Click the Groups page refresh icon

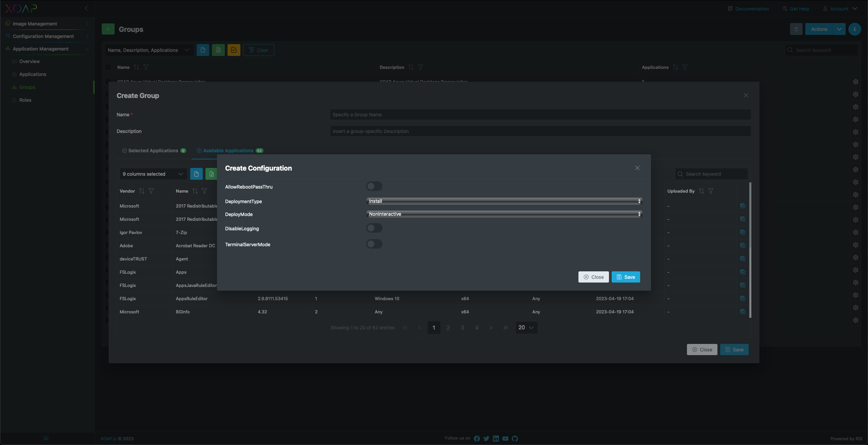[x=796, y=29]
